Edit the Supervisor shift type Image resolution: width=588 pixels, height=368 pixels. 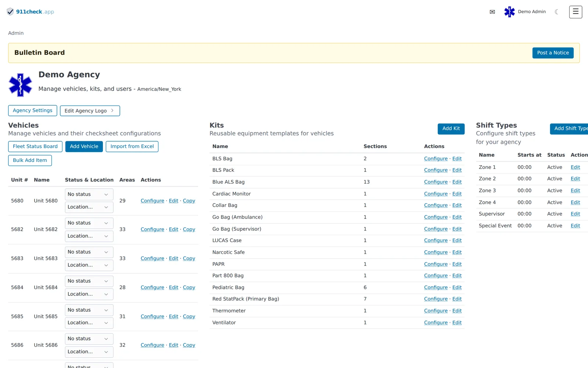click(x=575, y=214)
